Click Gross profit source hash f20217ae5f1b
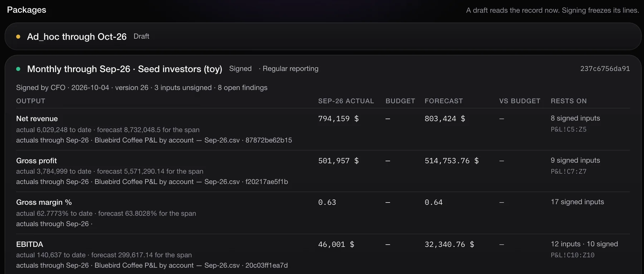Viewport: 644px width, 274px height. pyautogui.click(x=267, y=182)
